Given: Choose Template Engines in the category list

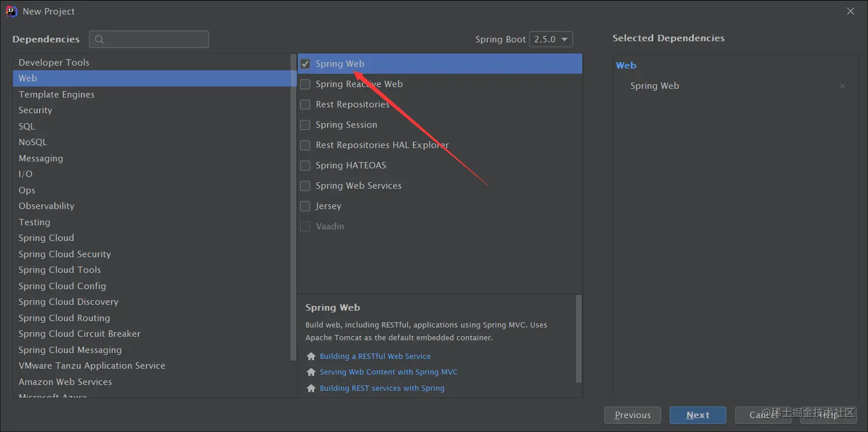Looking at the screenshot, I should click(x=154, y=94).
